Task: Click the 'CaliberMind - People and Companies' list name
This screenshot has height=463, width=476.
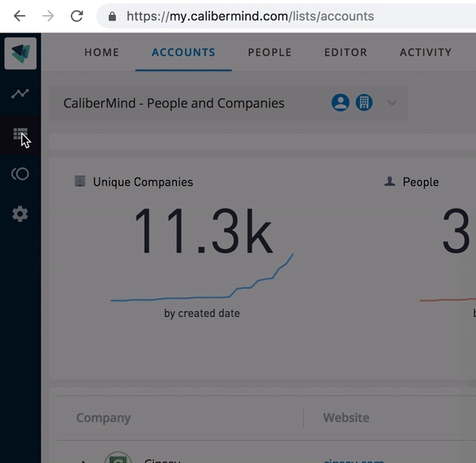Action: 174,103
